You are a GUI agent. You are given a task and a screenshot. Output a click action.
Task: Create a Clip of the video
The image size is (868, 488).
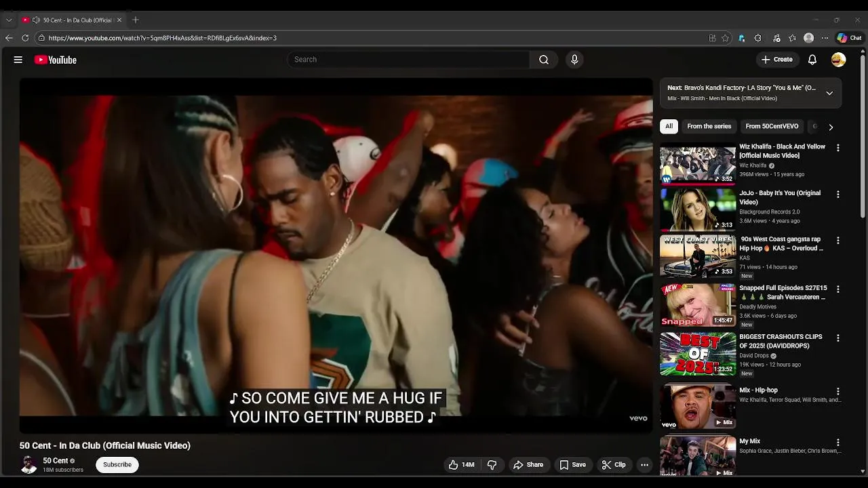[x=613, y=465]
